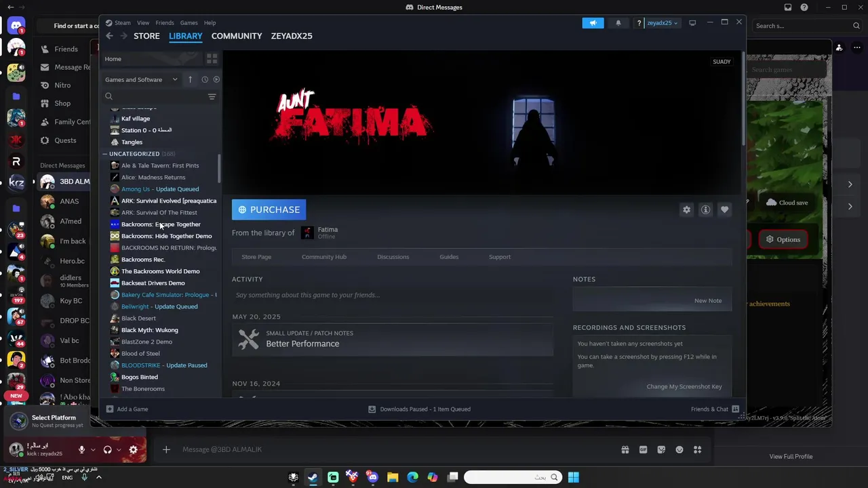Open the Friends & Chat grid icon
The image size is (868, 488).
point(735,409)
